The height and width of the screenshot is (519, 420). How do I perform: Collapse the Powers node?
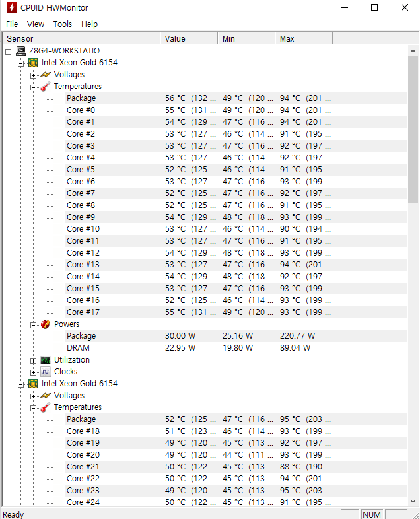(x=33, y=325)
